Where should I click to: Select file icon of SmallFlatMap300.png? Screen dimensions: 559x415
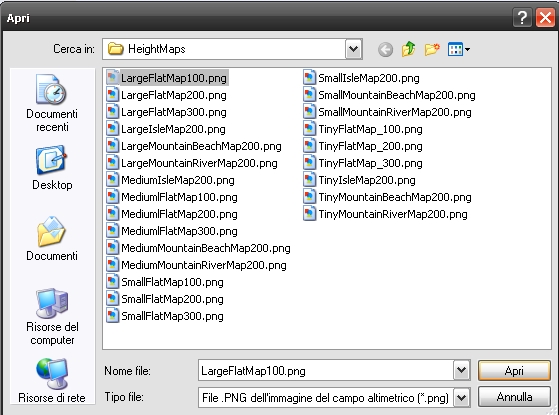tap(112, 316)
